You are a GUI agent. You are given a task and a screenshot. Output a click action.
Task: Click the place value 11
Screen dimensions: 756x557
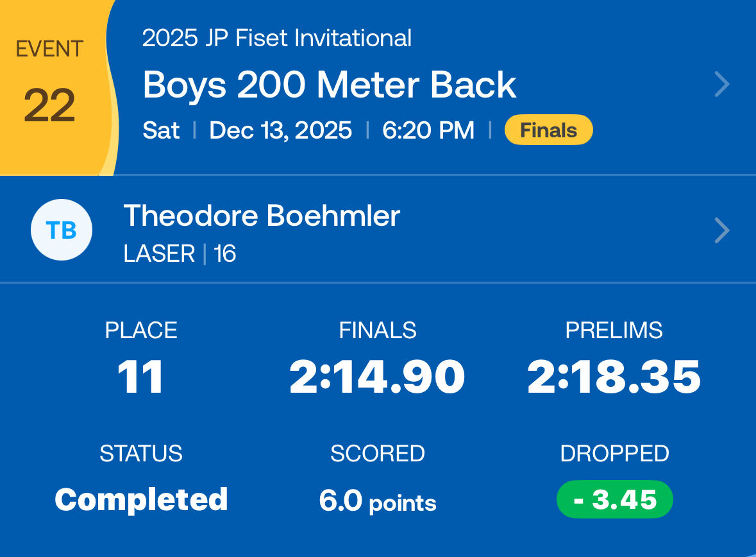pyautogui.click(x=141, y=377)
